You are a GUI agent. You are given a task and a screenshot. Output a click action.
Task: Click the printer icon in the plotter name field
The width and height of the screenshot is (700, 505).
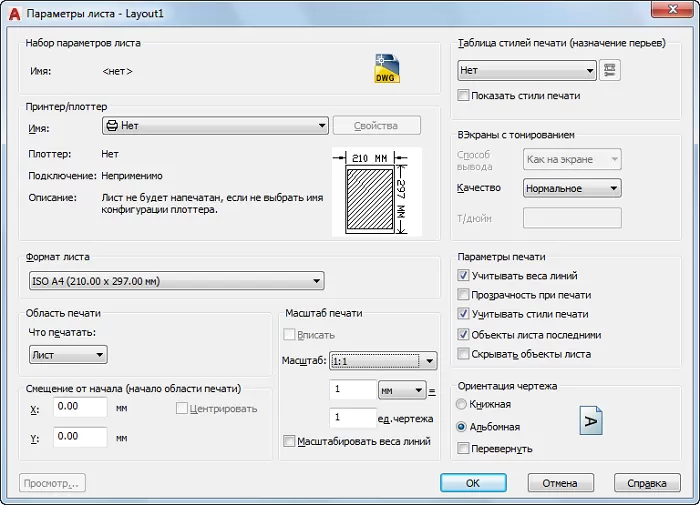click(x=112, y=126)
